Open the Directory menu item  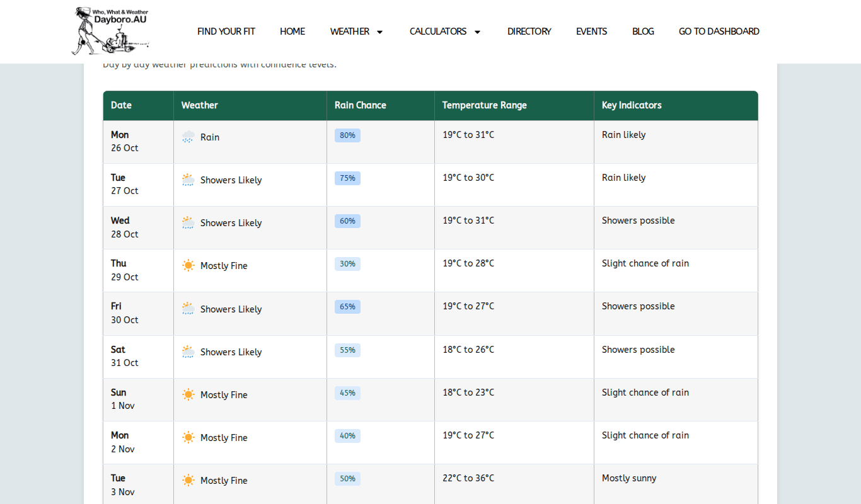pos(529,31)
